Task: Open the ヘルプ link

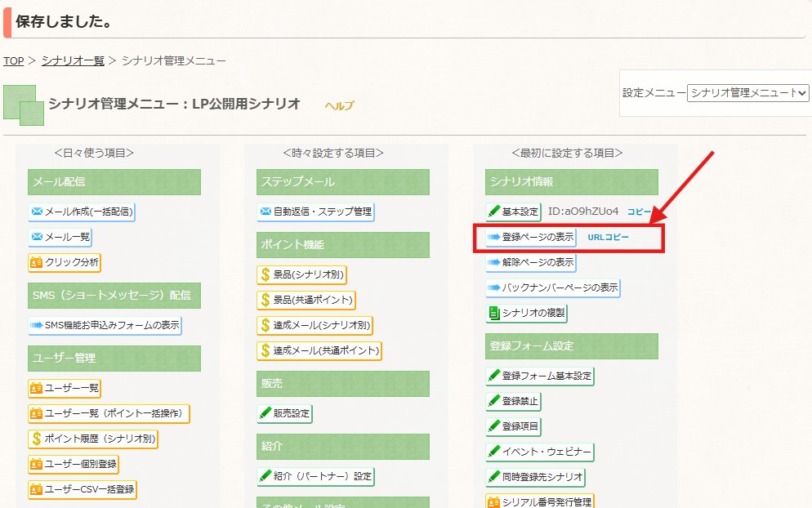Action: (340, 105)
